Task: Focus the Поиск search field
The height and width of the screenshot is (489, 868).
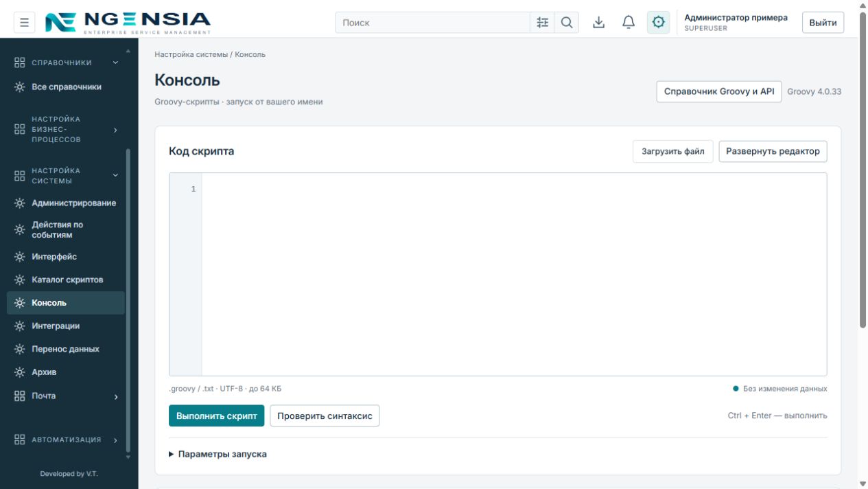Action: (432, 23)
